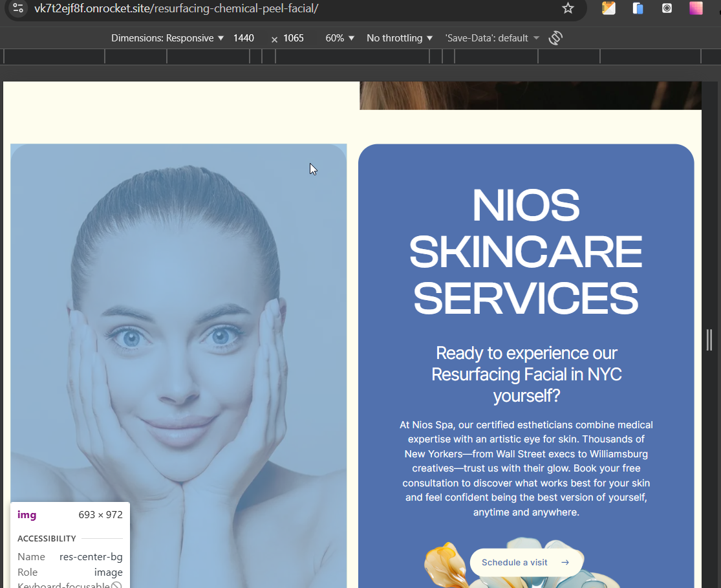Edit the viewport height 1065 field
Viewport: 721px width, 588px height.
(x=294, y=38)
